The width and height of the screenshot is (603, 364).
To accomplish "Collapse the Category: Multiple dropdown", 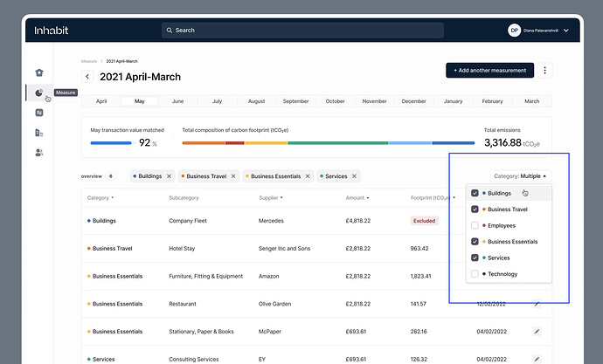I will click(521, 176).
